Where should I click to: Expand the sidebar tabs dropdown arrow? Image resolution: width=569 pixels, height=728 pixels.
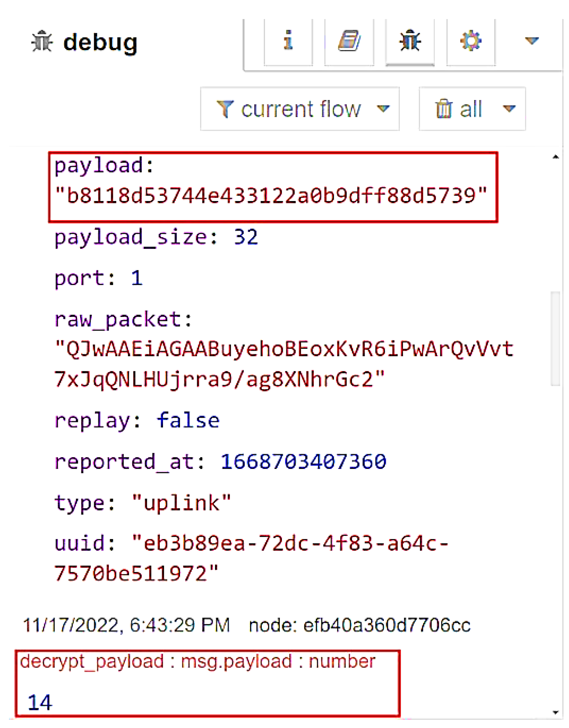(x=531, y=40)
